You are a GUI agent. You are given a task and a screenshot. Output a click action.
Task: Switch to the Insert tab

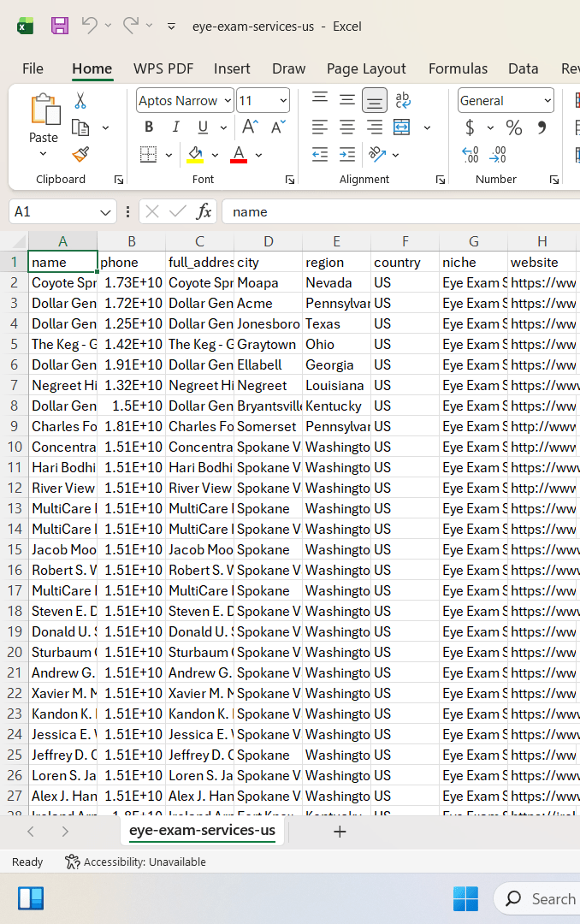232,69
